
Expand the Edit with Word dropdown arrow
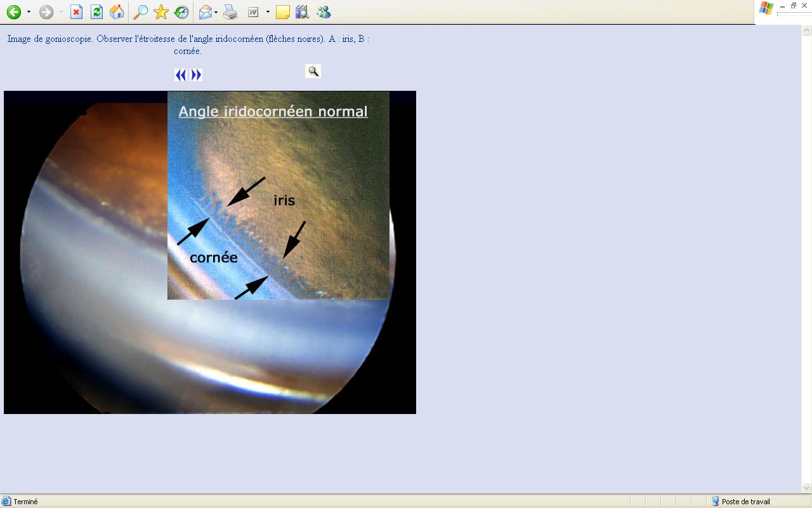268,12
